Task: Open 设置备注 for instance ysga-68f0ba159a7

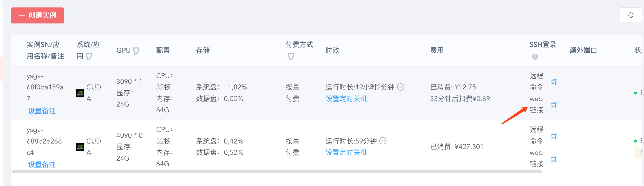Action: (x=41, y=111)
